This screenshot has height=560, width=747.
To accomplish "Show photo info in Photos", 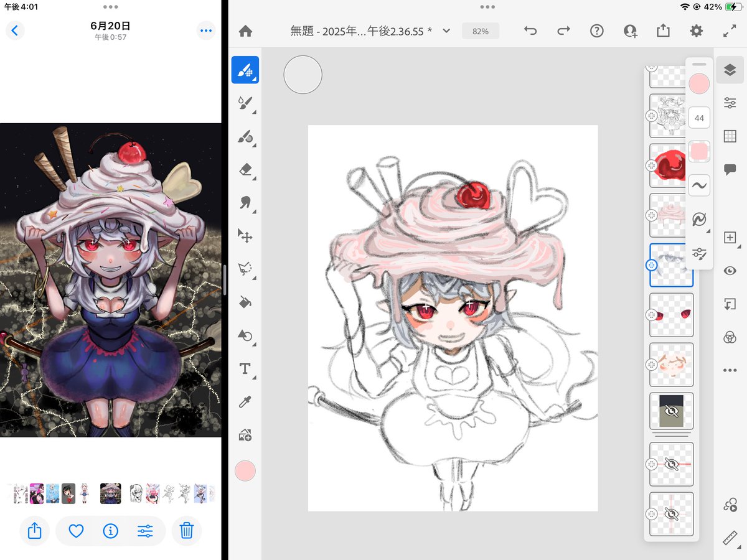I will pos(110,531).
